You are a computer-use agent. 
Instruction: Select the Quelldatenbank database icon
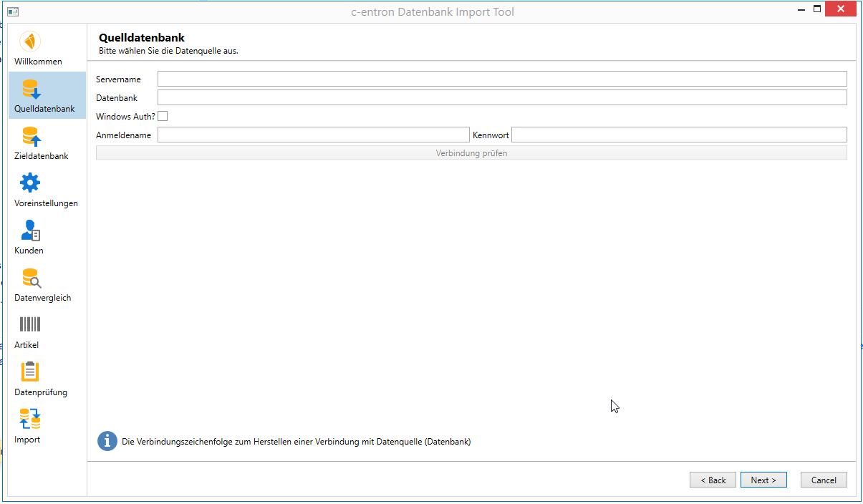(x=31, y=89)
